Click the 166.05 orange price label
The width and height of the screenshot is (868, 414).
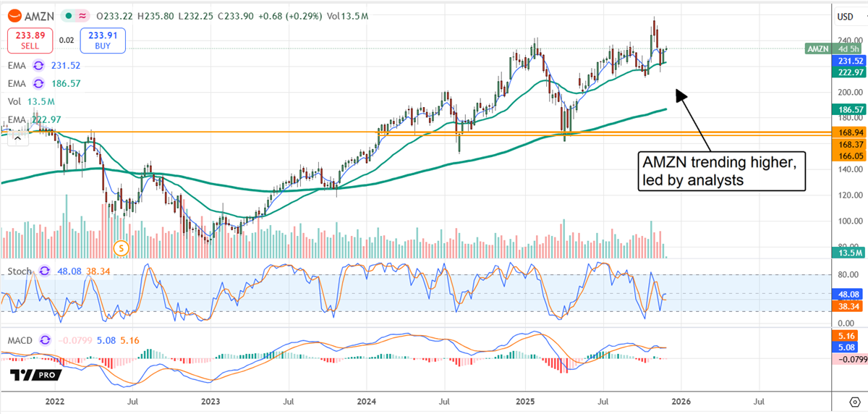[x=849, y=156]
